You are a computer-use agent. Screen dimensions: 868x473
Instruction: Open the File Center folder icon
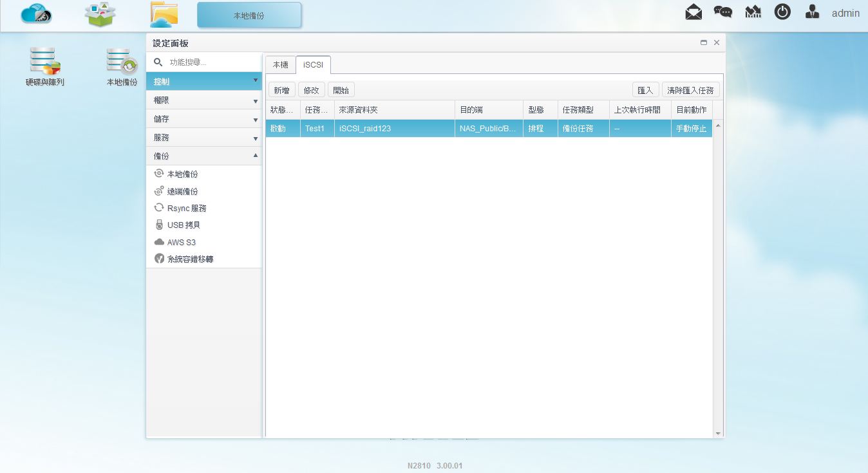pyautogui.click(x=164, y=14)
